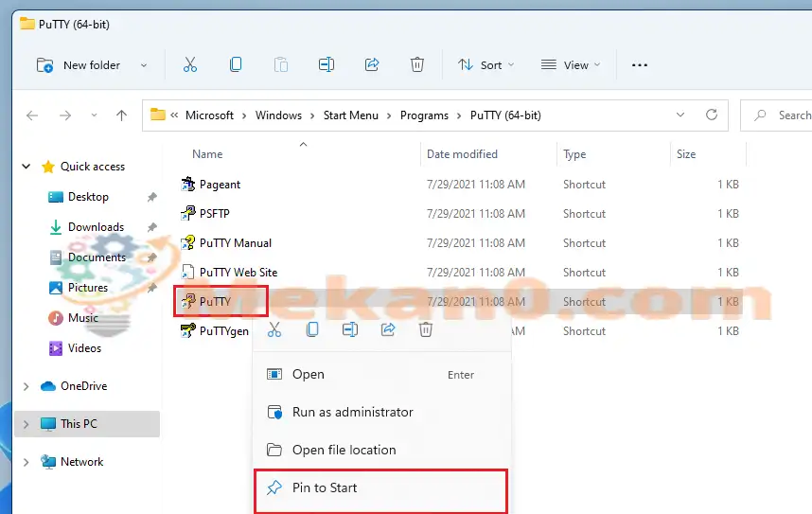Expand the OneDrive tree node
This screenshot has width=812, height=514.
coord(26,386)
